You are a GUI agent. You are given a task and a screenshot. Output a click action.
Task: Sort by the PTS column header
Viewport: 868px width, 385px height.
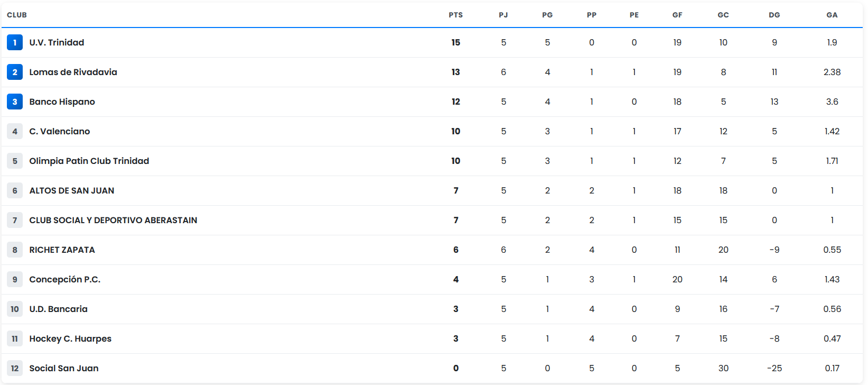(x=455, y=15)
